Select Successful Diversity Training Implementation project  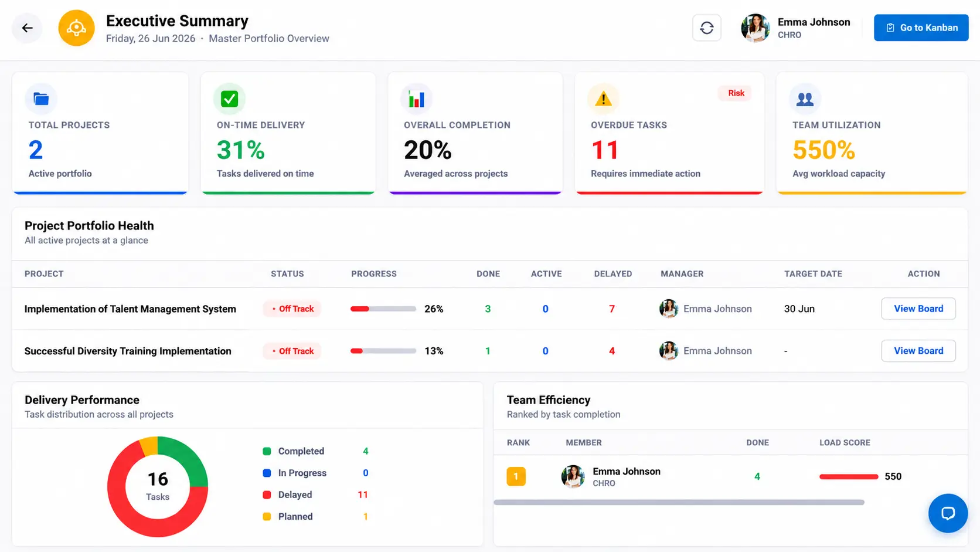(128, 351)
